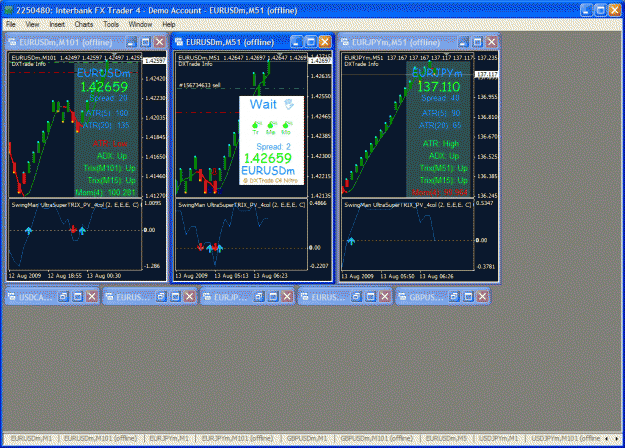Viewport: 625px width, 448px height.
Task: Maximize the minimized EURJP chart window
Action: click(273, 297)
